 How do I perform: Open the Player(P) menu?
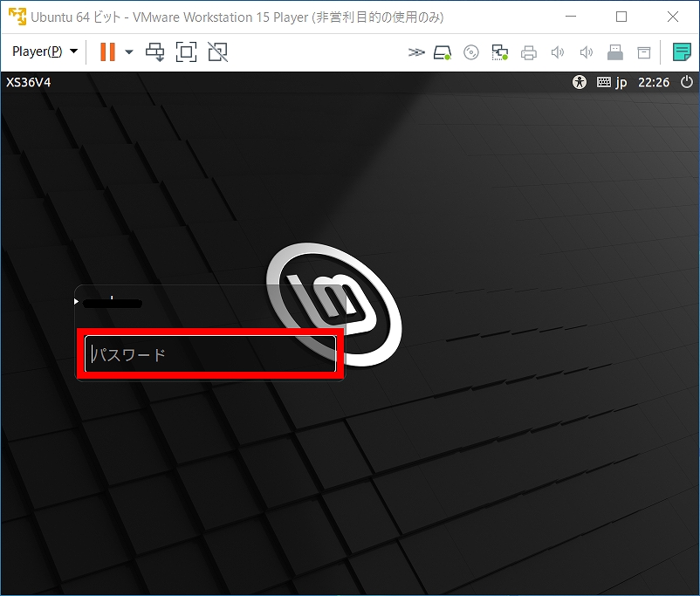pyautogui.click(x=45, y=51)
